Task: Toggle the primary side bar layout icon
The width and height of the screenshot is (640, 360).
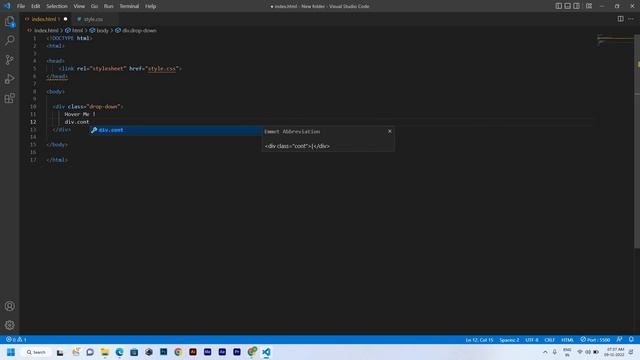Action: (558, 6)
